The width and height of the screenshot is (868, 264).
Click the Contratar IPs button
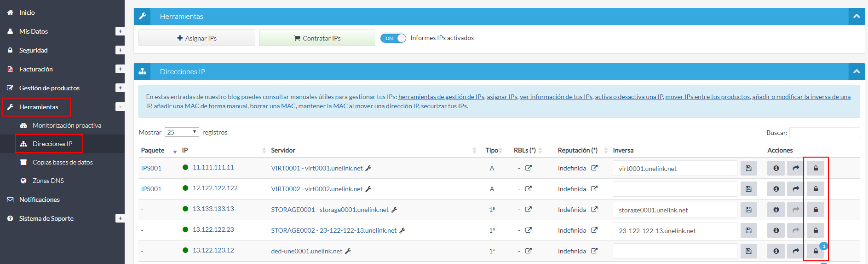point(317,38)
